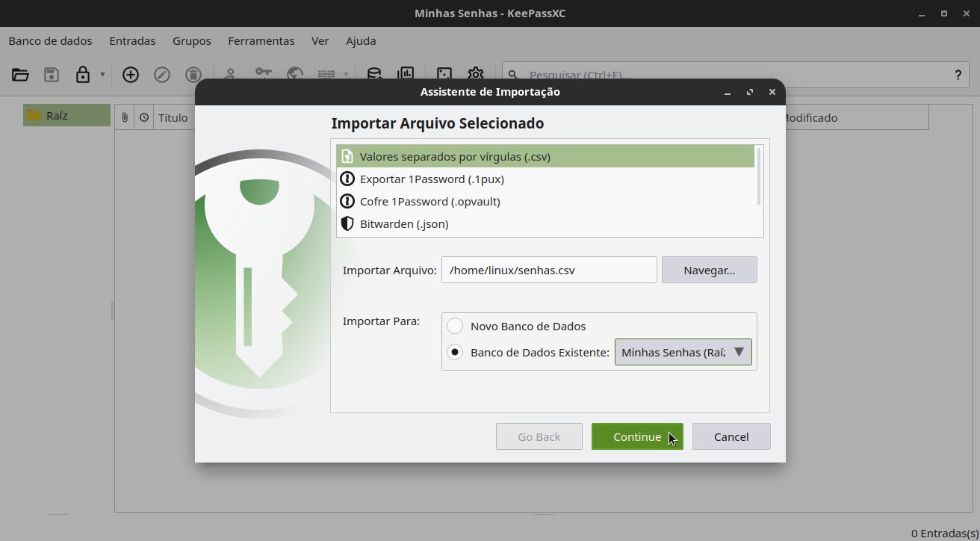980x541 pixels.
Task: Click the search magnifier icon
Action: (513, 75)
